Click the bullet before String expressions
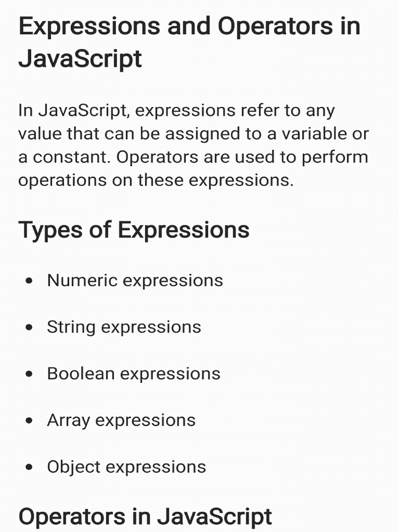Viewport: 399px width, 532px height. pos(29,327)
